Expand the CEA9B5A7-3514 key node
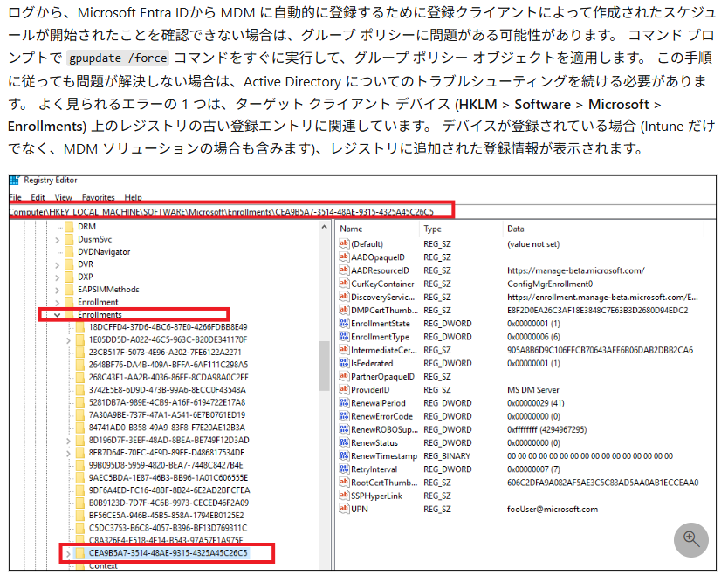This screenshot has height=582, width=728. 68,554
